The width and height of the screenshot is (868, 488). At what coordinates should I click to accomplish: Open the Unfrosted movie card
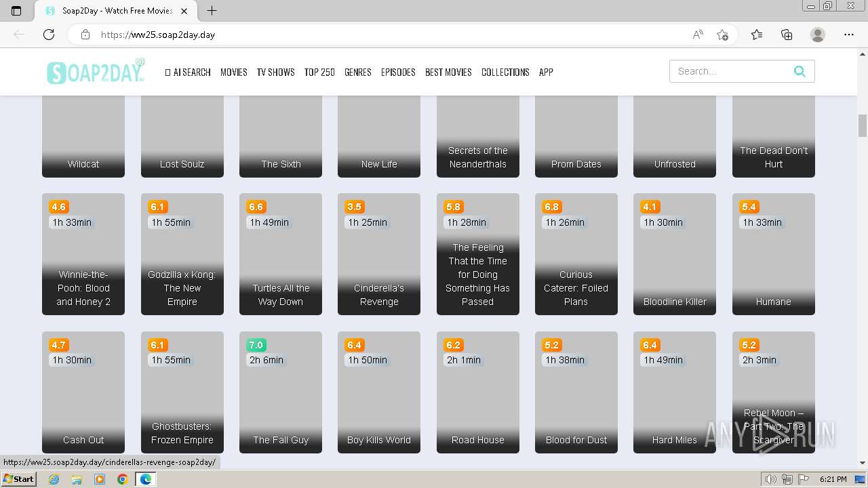point(675,136)
